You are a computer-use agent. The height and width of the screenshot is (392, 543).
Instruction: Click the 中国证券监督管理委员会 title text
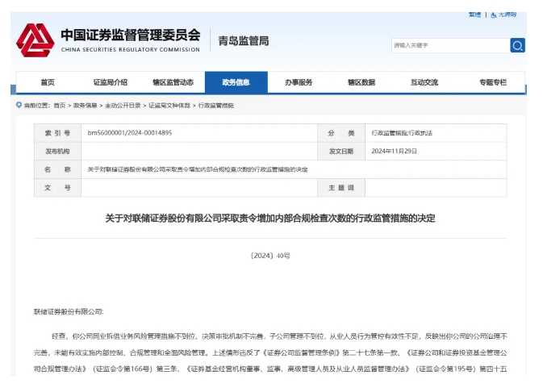coord(131,35)
